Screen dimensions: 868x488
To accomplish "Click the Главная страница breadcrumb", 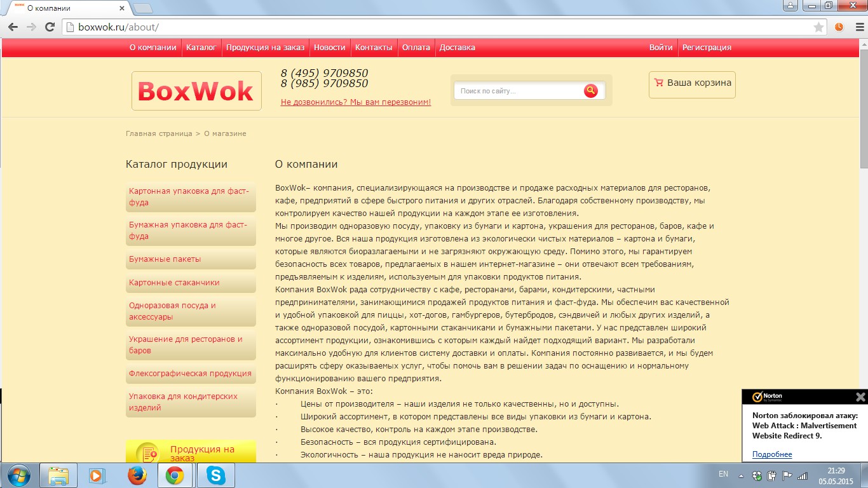I will (159, 133).
